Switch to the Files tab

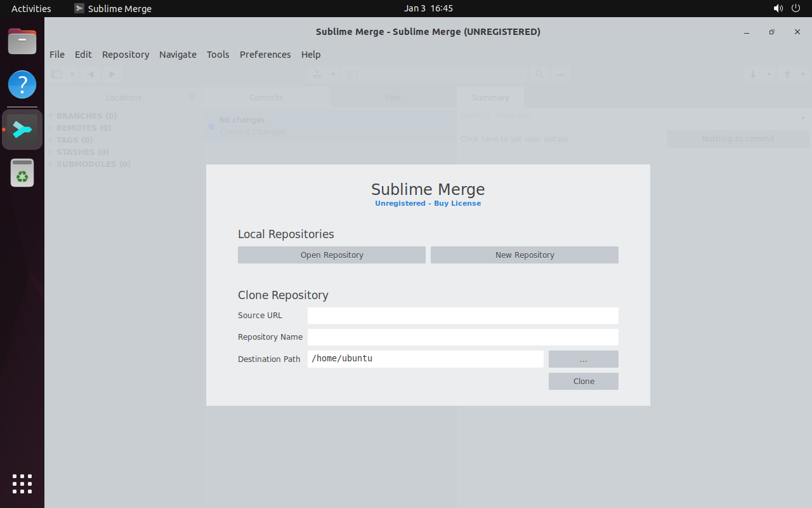pyautogui.click(x=393, y=97)
